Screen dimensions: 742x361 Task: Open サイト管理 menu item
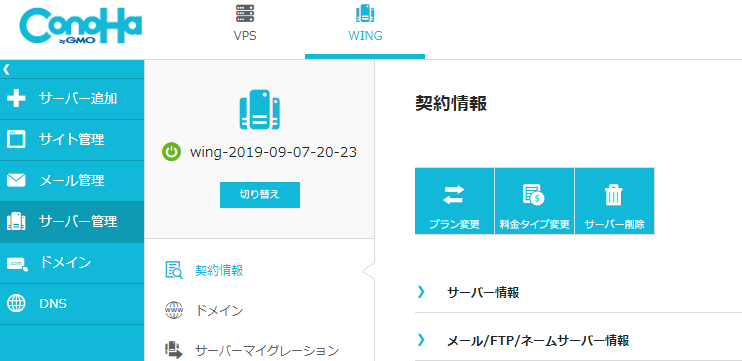click(x=72, y=140)
